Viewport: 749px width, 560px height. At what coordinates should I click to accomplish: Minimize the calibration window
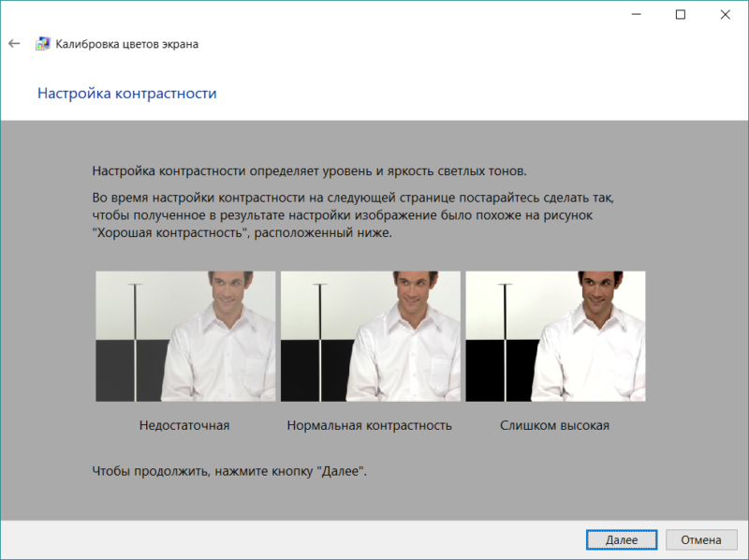click(637, 15)
